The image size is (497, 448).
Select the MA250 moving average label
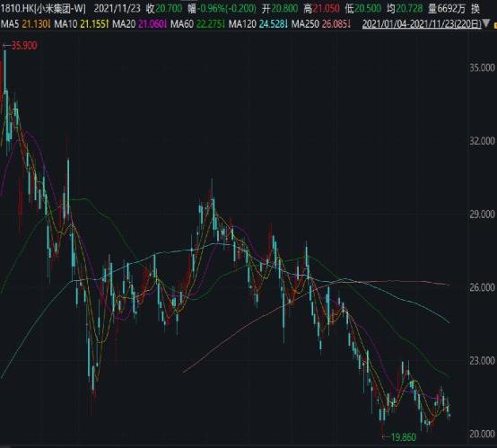321,23
